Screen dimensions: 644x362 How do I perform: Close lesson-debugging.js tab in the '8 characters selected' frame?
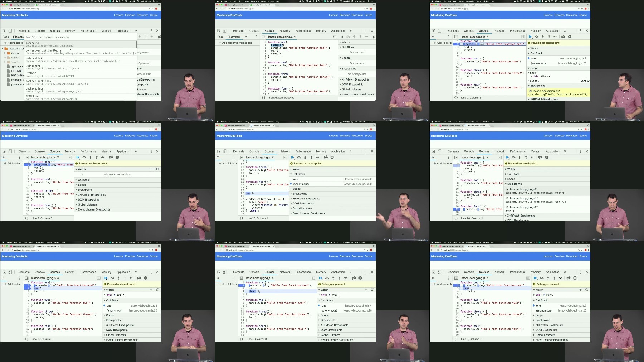(x=295, y=37)
